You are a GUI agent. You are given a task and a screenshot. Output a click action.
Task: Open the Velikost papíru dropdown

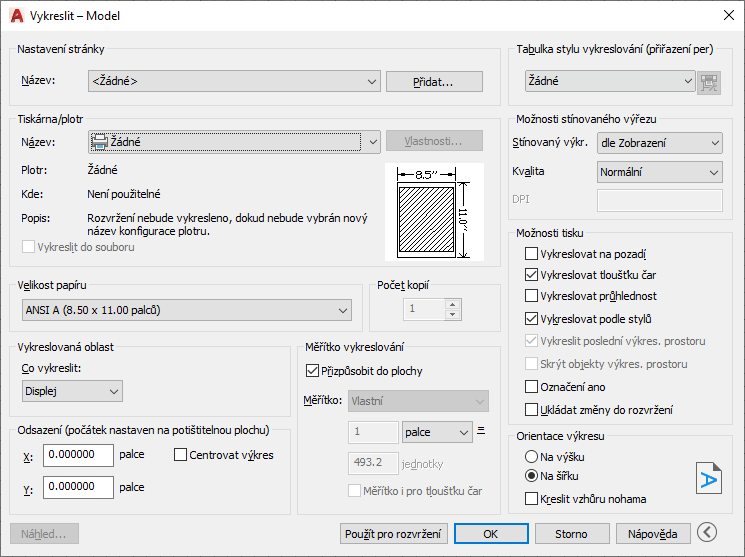pyautogui.click(x=187, y=310)
